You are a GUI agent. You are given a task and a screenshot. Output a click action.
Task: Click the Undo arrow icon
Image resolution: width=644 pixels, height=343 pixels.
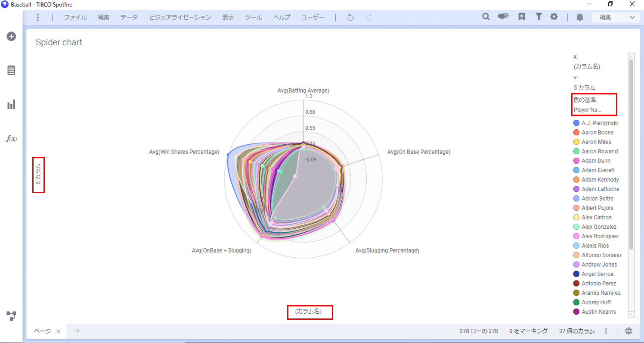(350, 17)
